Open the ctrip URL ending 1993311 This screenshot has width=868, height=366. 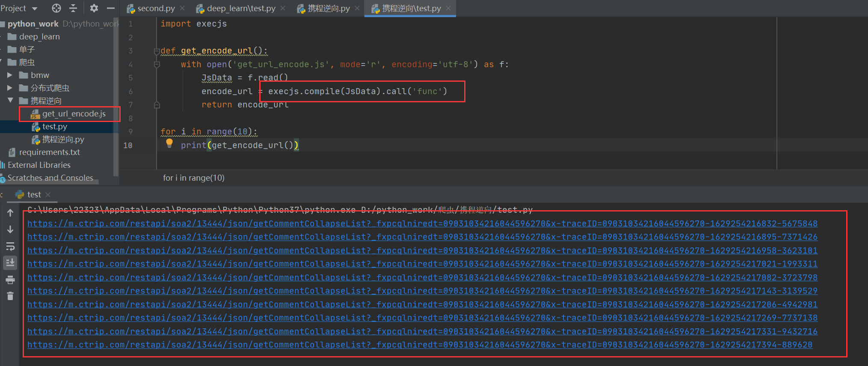coord(422,264)
